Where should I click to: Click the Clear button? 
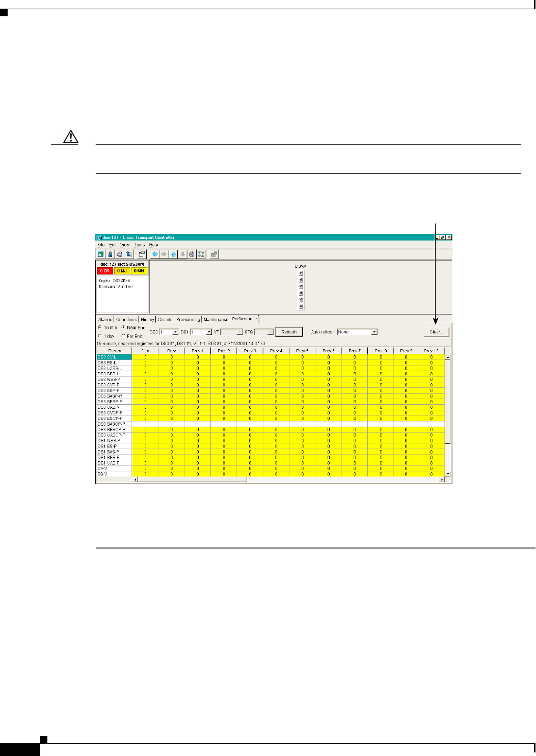[436, 332]
